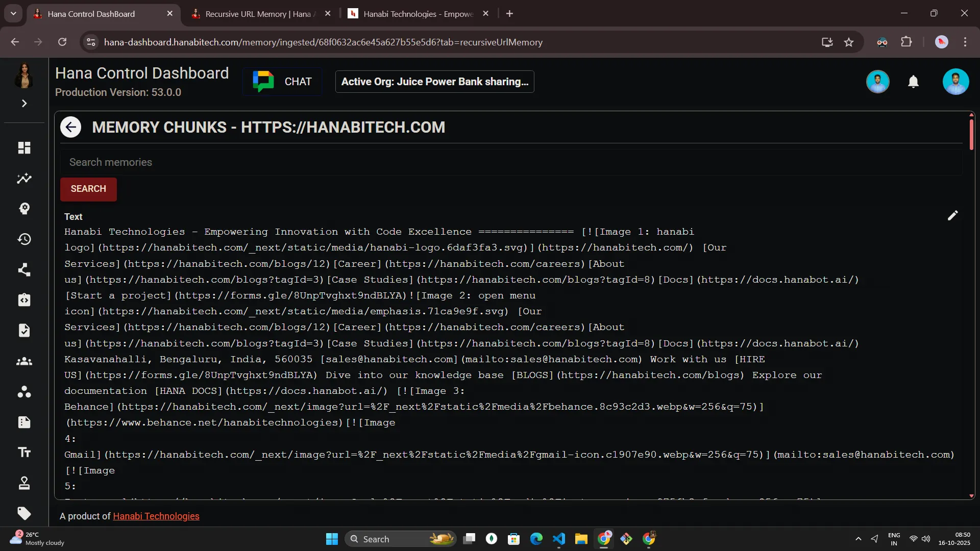
Task: Open the CHAT button in header
Action: (282, 82)
